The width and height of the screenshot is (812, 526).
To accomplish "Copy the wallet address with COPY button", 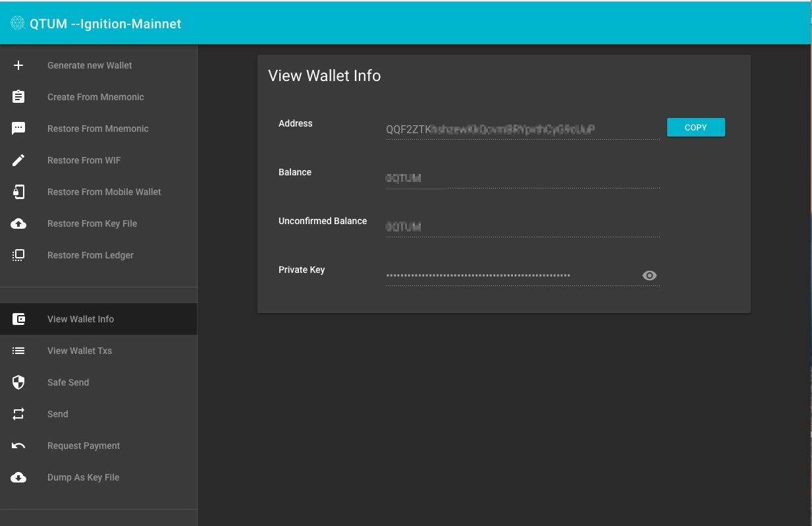I will pyautogui.click(x=695, y=127).
